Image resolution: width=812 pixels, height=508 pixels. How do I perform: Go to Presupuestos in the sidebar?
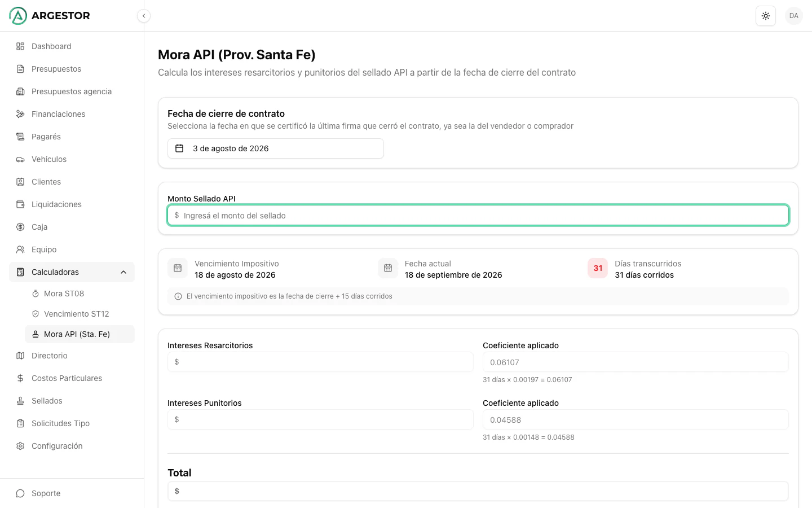pos(72,69)
